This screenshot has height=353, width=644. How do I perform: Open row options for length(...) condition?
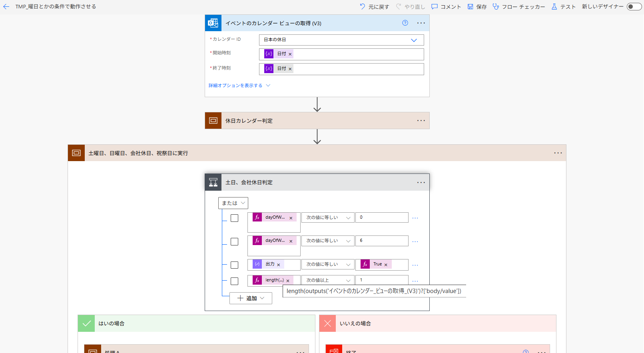415,281
